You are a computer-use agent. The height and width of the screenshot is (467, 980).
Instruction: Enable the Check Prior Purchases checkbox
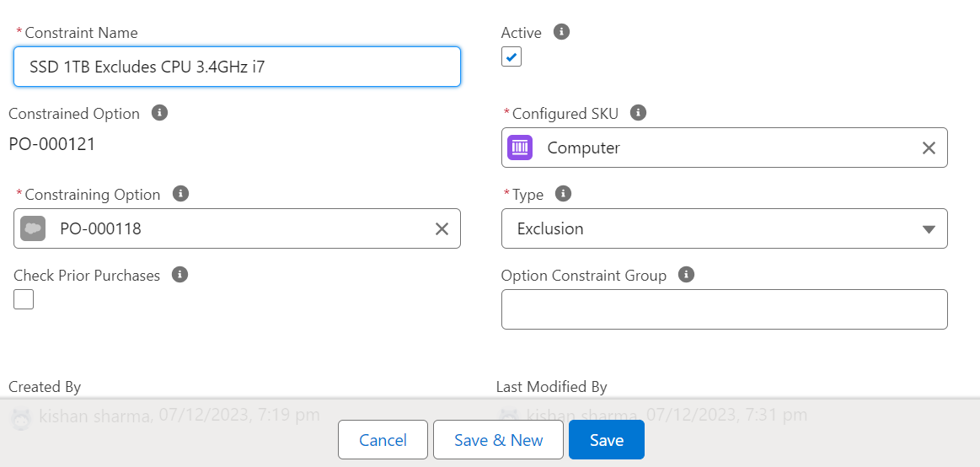[x=24, y=299]
